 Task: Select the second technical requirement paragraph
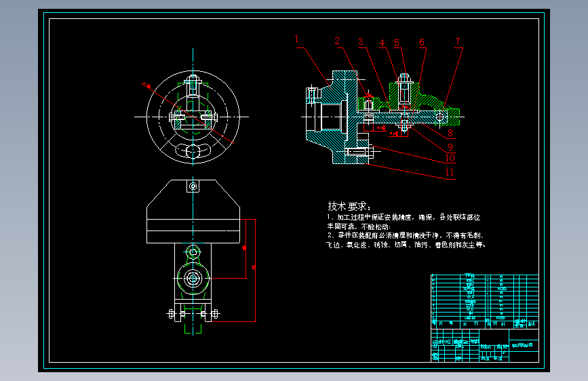pyautogui.click(x=406, y=240)
